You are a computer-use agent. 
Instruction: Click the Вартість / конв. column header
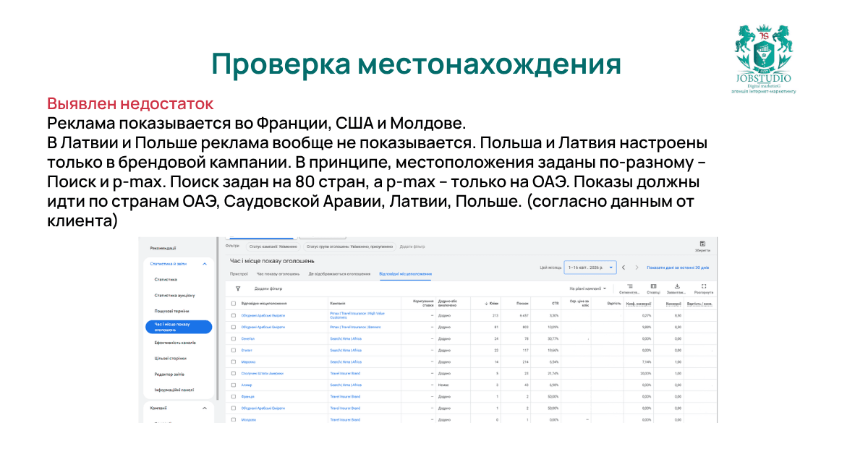[699, 303]
